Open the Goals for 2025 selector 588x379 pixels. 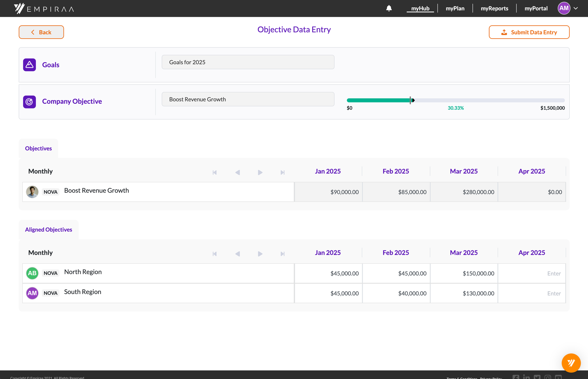(x=248, y=62)
